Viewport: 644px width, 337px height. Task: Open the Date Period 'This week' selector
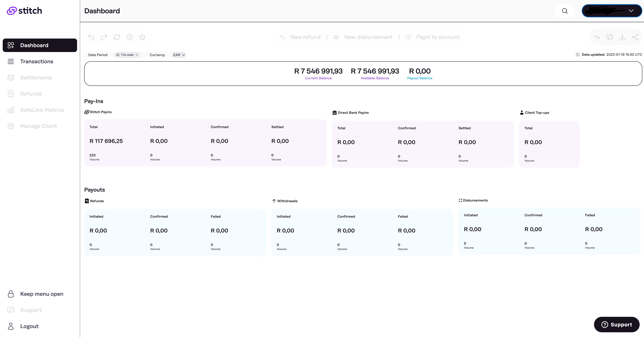127,55
